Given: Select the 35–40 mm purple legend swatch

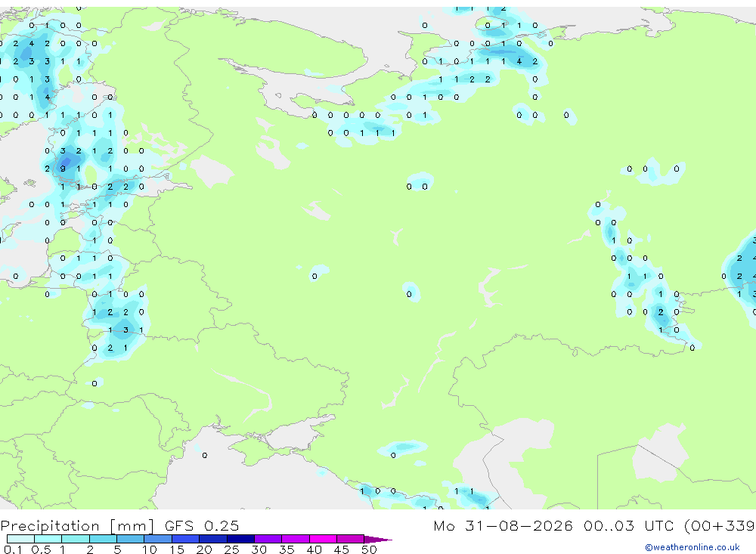Looking at the screenshot, I should [x=296, y=539].
